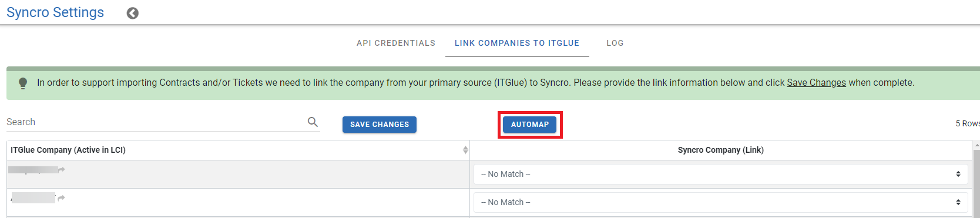Click the Automap button
Viewport: 980px width, 218px height.
530,125
